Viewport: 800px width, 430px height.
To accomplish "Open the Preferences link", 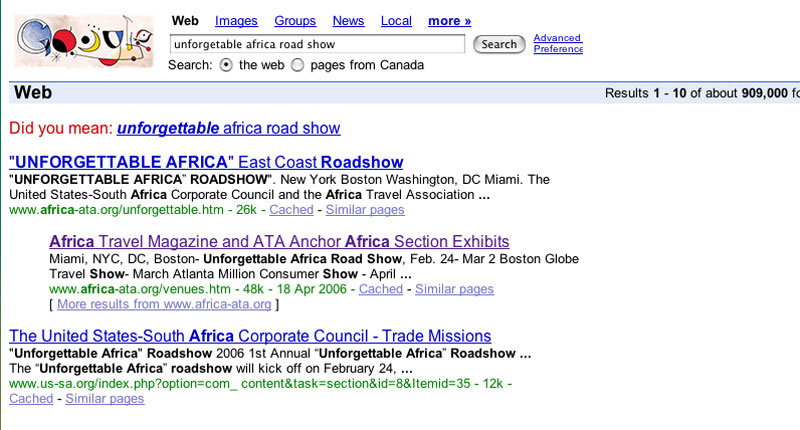I will click(558, 49).
